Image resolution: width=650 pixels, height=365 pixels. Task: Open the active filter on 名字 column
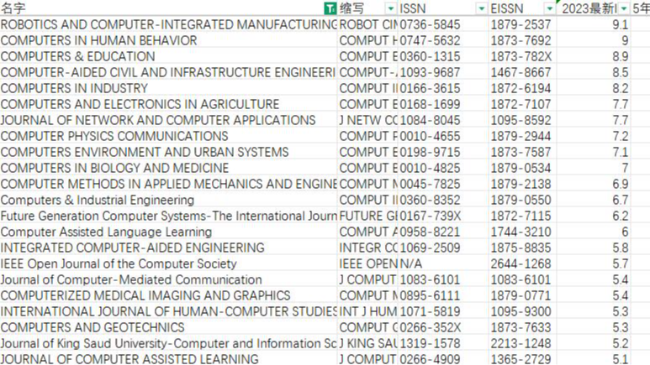(x=330, y=8)
